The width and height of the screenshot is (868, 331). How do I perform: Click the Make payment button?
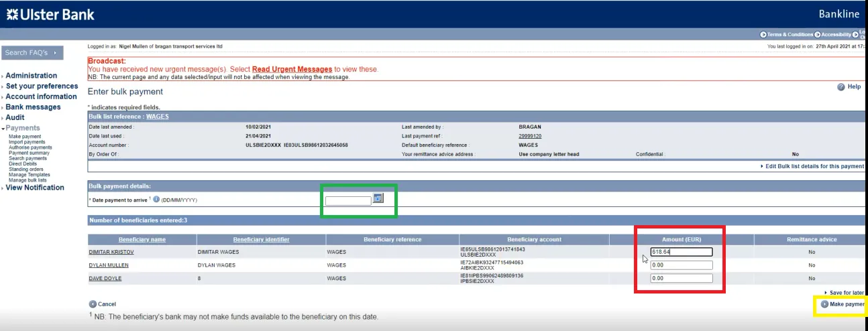[843, 304]
